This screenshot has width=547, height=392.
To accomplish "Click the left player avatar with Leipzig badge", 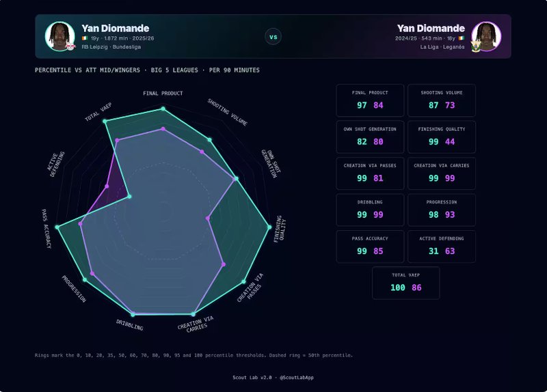I will click(x=60, y=36).
